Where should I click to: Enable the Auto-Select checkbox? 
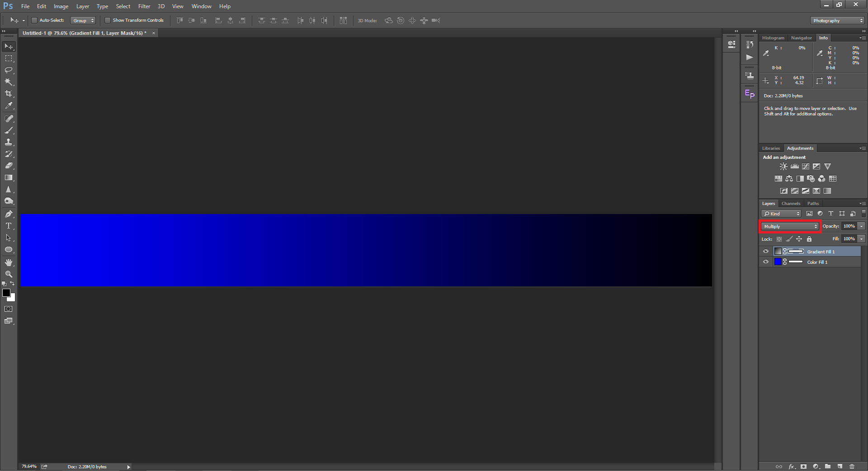click(x=34, y=20)
